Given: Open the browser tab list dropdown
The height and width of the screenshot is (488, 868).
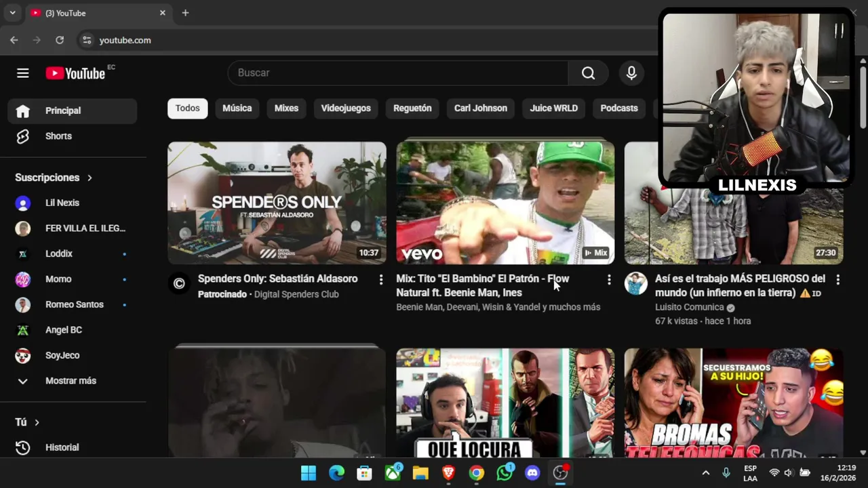Looking at the screenshot, I should coord(12,13).
